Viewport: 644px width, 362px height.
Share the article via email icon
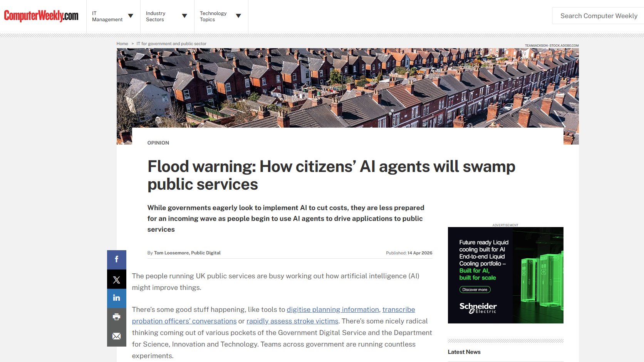[x=116, y=336]
